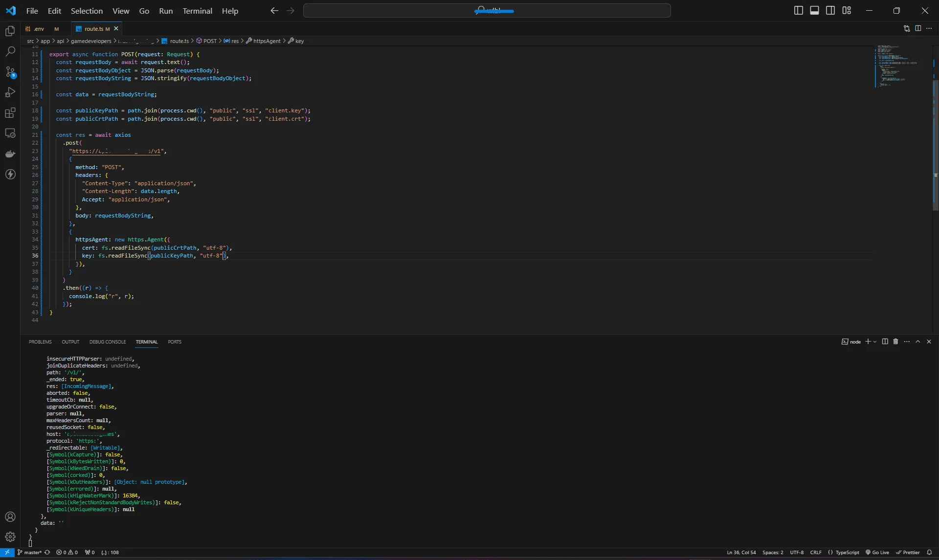Open the Docker view in activity bar

pyautogui.click(x=10, y=154)
